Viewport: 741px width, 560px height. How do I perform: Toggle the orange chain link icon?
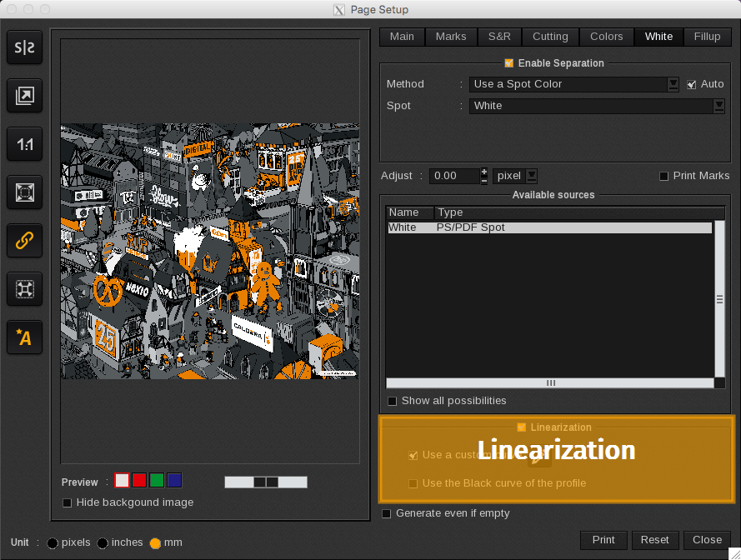tap(25, 241)
